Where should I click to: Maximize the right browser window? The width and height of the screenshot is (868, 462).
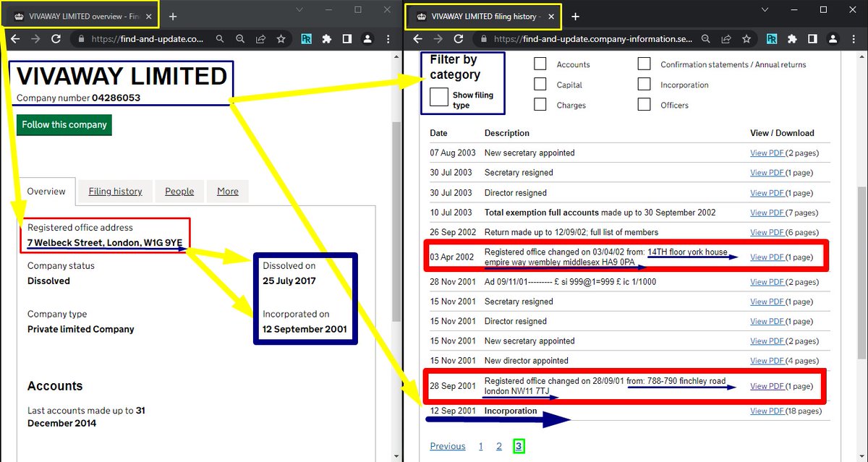point(823,10)
